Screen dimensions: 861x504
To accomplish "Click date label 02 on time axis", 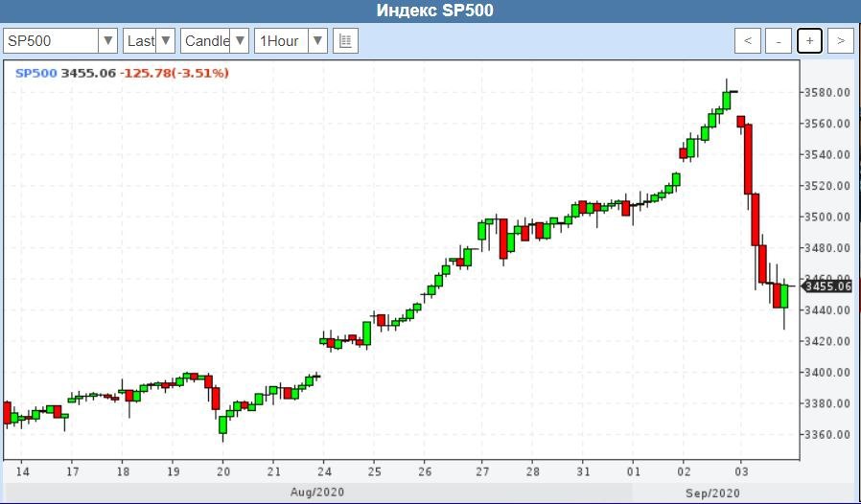I will tap(684, 471).
